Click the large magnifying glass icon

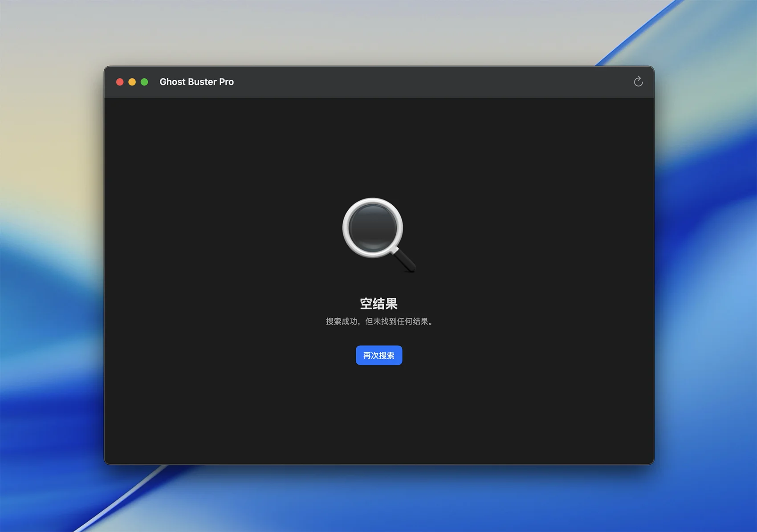coord(378,235)
